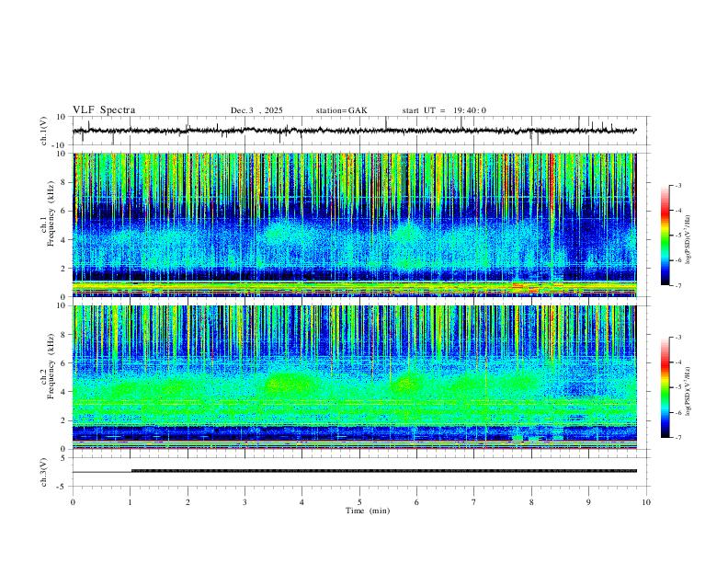Click the '-7' tick on lower colorbar
The height and width of the screenshot is (563, 728).
(677, 437)
